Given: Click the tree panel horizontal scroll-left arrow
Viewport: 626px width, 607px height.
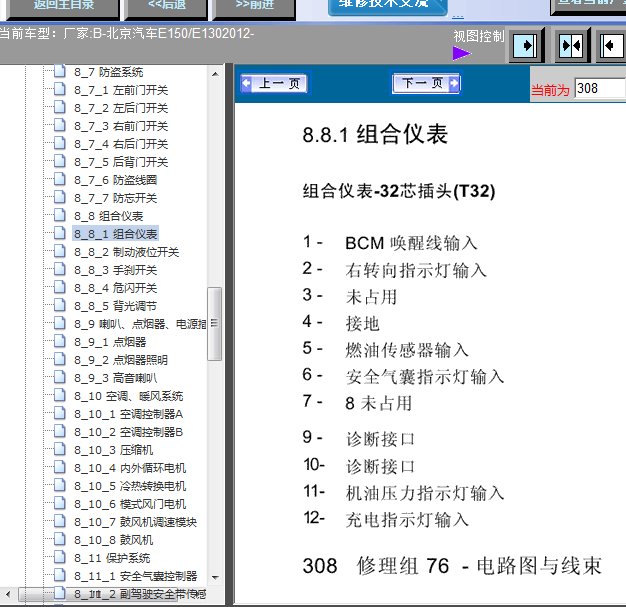Looking at the screenshot, I should 8,594.
